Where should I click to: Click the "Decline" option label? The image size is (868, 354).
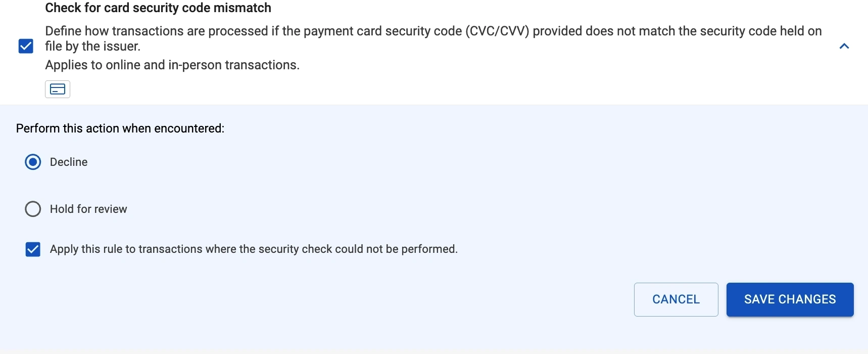click(69, 162)
